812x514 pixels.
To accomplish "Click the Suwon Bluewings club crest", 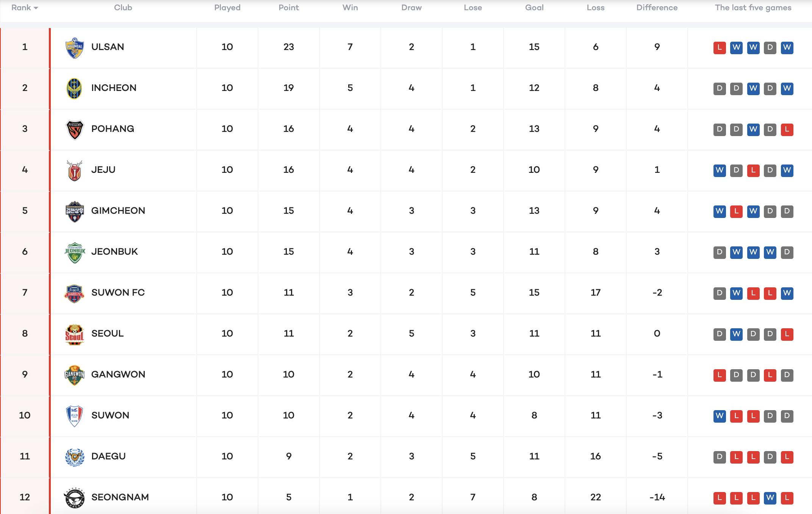I will coord(75,416).
